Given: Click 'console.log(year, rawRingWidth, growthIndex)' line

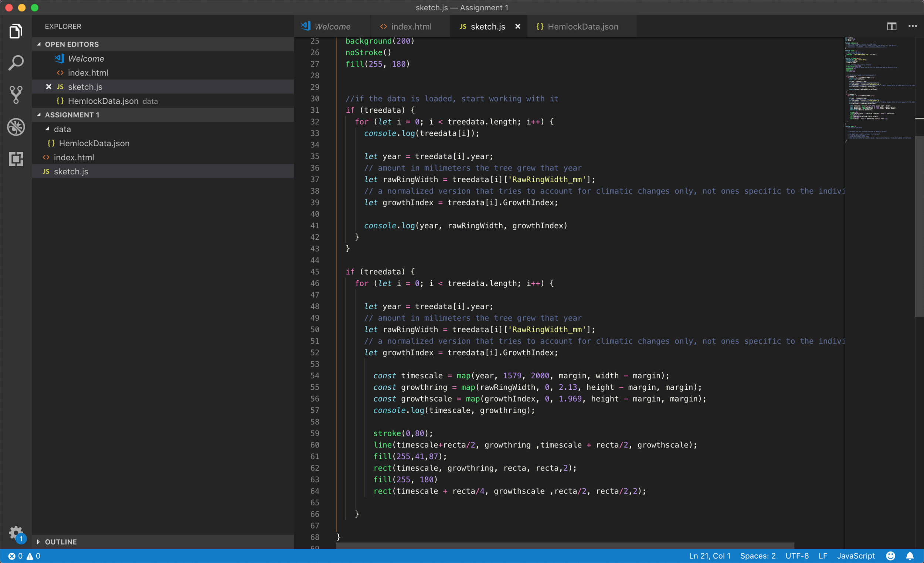Looking at the screenshot, I should point(465,226).
